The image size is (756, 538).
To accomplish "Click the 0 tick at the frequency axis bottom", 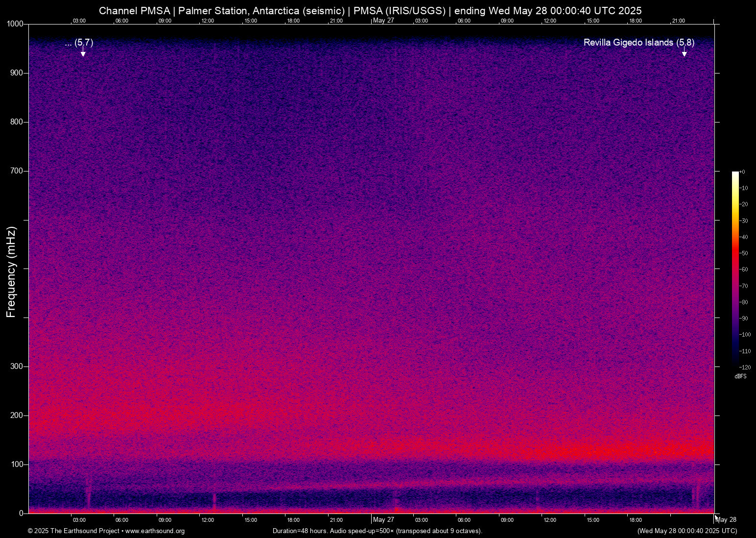I will [21, 513].
